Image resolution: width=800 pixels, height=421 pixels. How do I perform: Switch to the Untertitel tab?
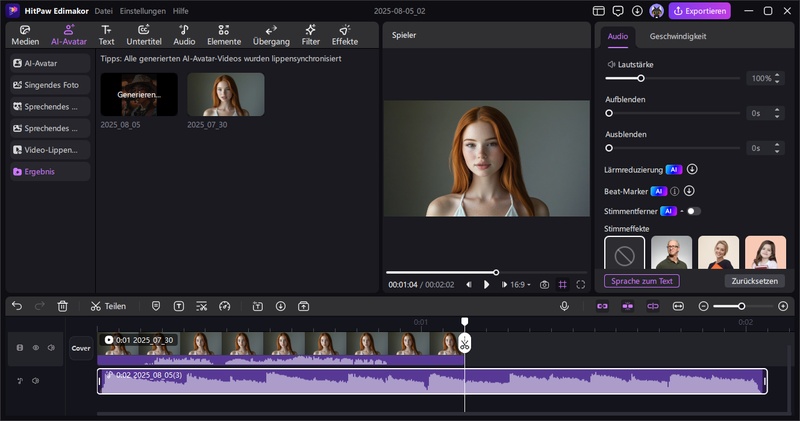pos(144,35)
